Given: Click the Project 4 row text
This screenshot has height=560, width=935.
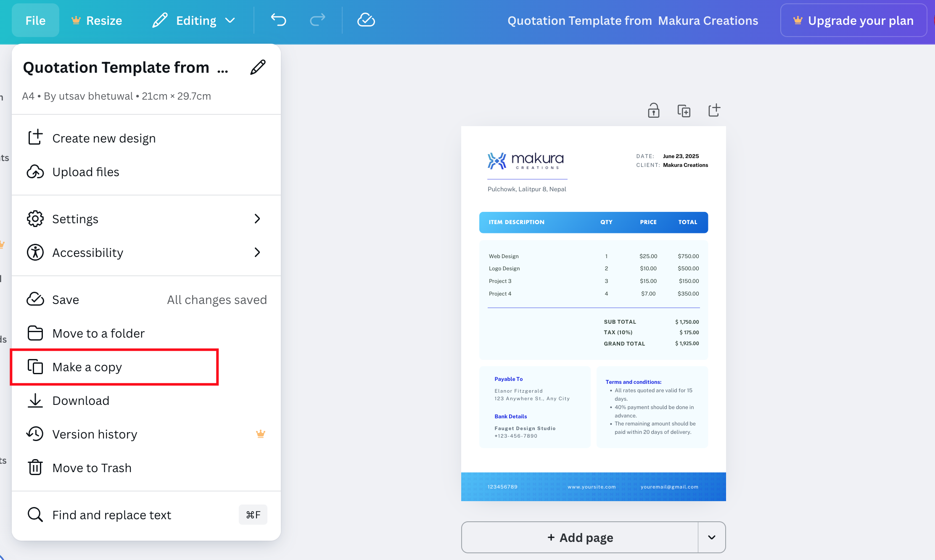Looking at the screenshot, I should pyautogui.click(x=500, y=293).
